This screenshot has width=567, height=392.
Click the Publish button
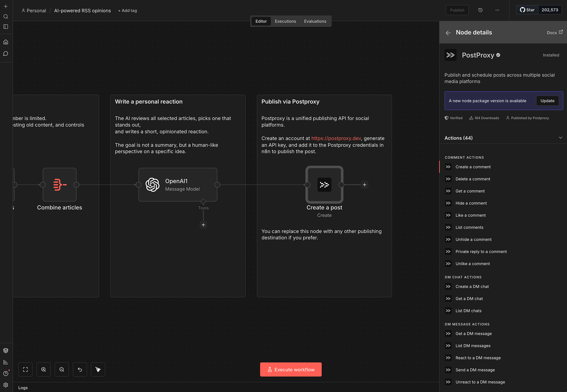(x=457, y=10)
